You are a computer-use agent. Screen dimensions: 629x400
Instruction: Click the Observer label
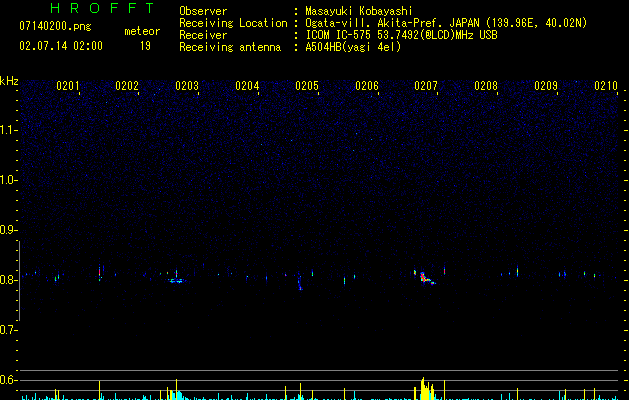(203, 11)
